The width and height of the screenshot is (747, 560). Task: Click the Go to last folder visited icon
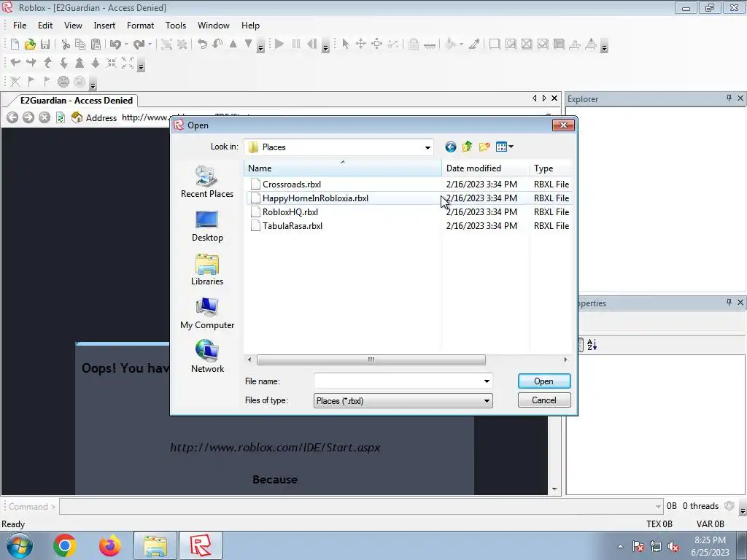click(x=451, y=147)
